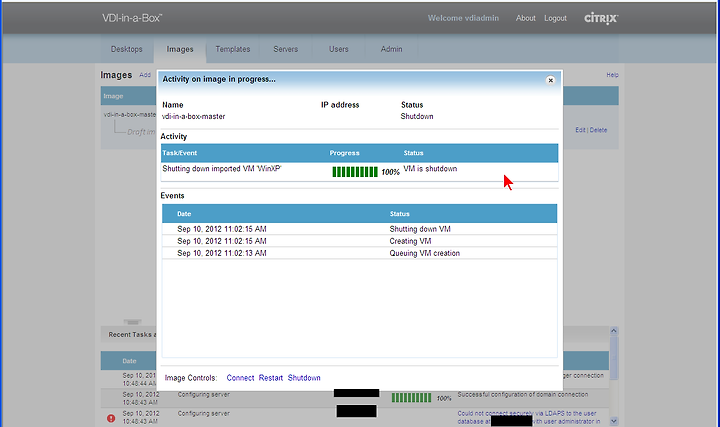Click the 'Could not connect securely via LDAPS' message
Image resolution: width=720 pixels, height=427 pixels.
[529, 417]
